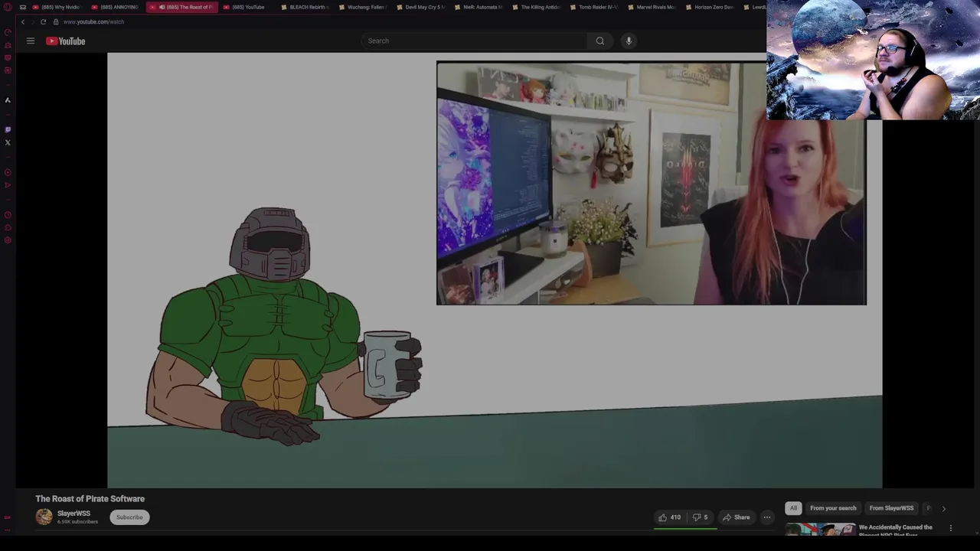Screen dimensions: 980x551
Task: Open the YouTube guide hamburger menu
Action: [x=31, y=41]
